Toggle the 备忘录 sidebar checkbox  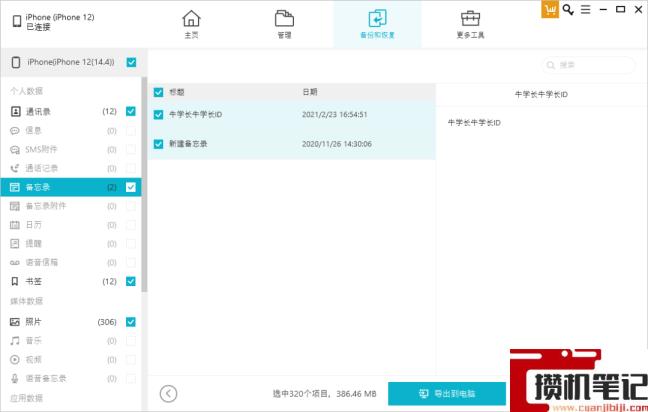(131, 187)
